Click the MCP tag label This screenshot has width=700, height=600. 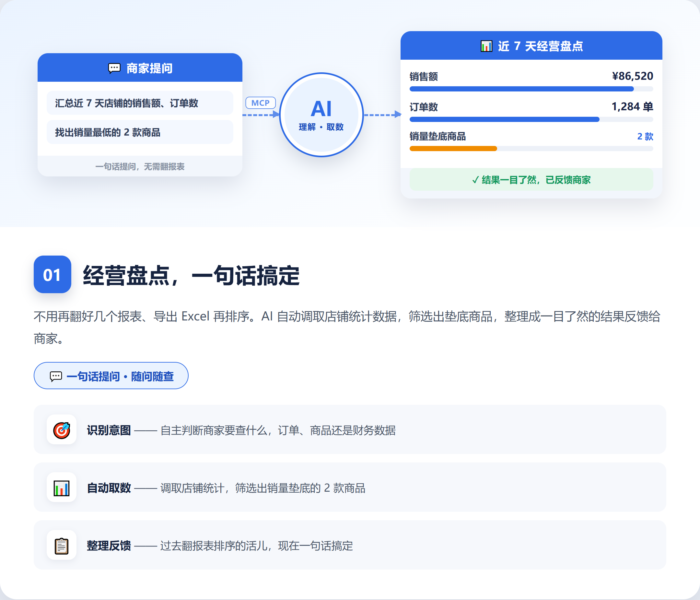click(261, 103)
